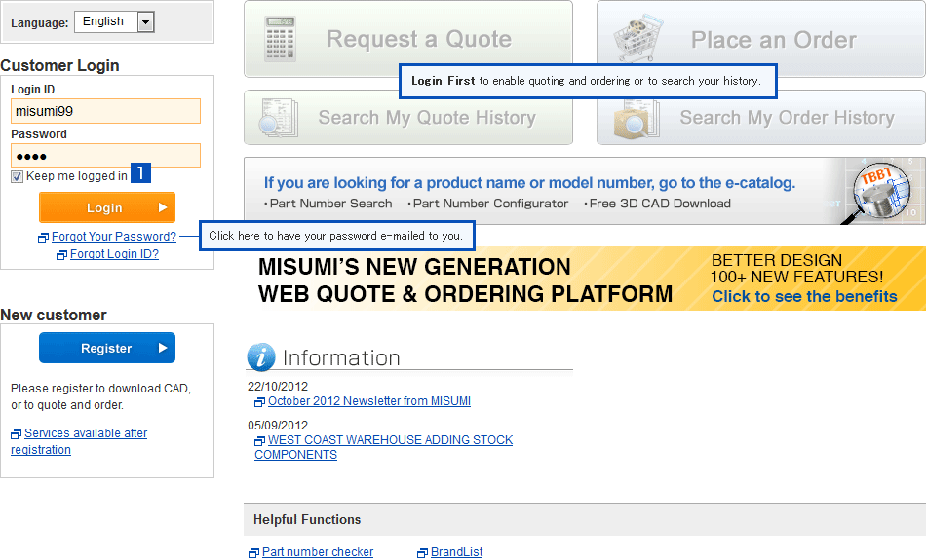Click the e-catalog banner headline
The height and width of the screenshot is (560, 926).
point(529,183)
